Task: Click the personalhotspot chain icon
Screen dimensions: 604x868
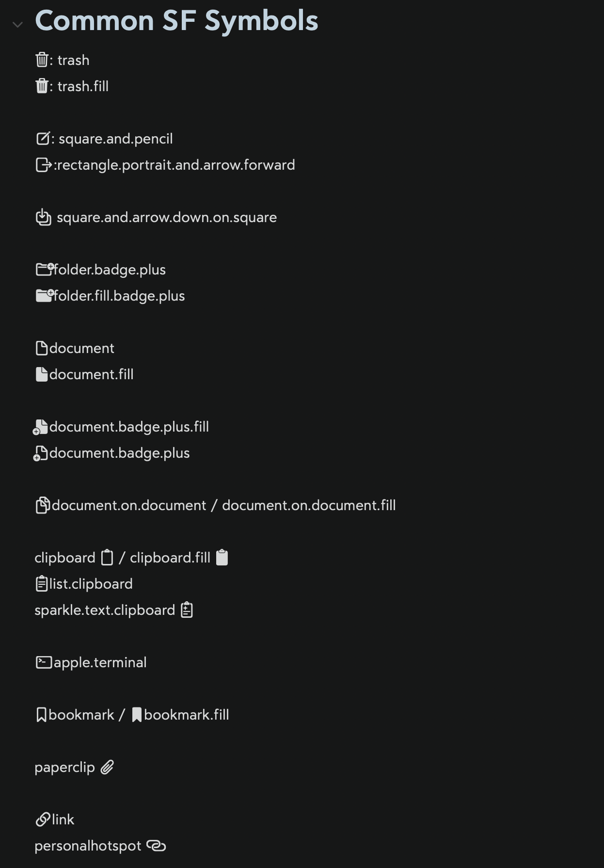Action: [156, 846]
